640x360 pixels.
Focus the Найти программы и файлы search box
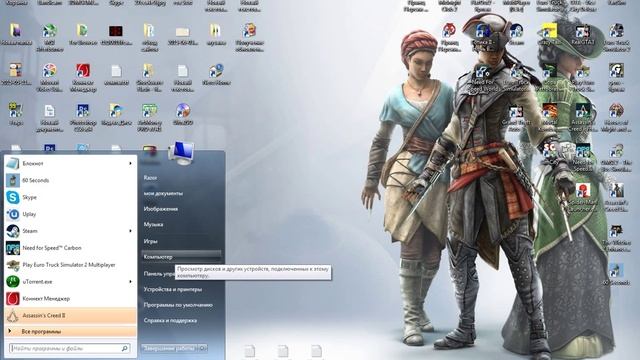[x=69, y=348]
